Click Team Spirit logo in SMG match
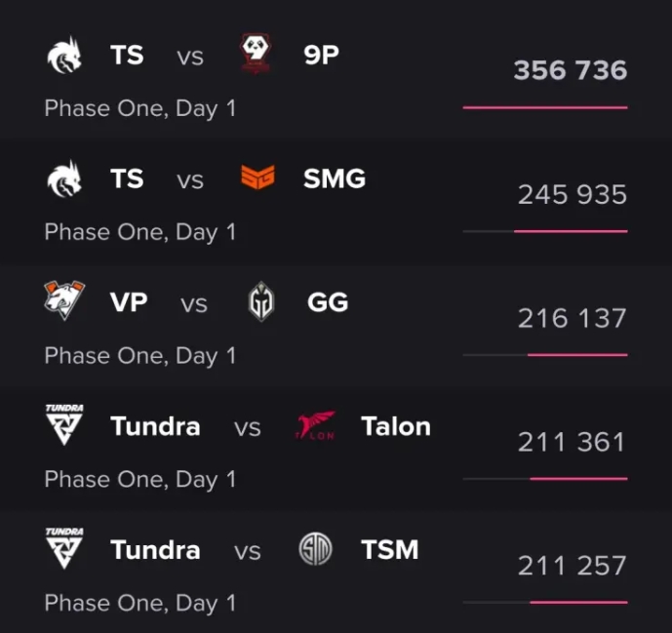 tap(64, 179)
